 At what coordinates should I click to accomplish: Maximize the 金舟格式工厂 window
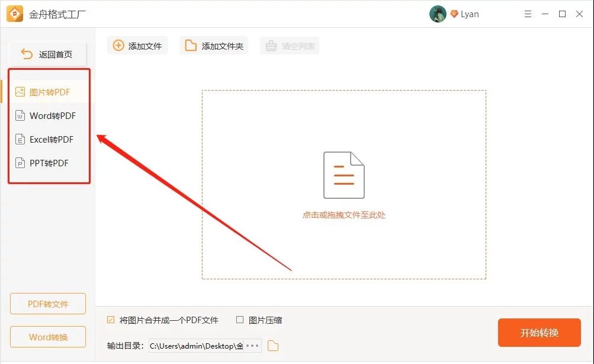[x=562, y=14]
